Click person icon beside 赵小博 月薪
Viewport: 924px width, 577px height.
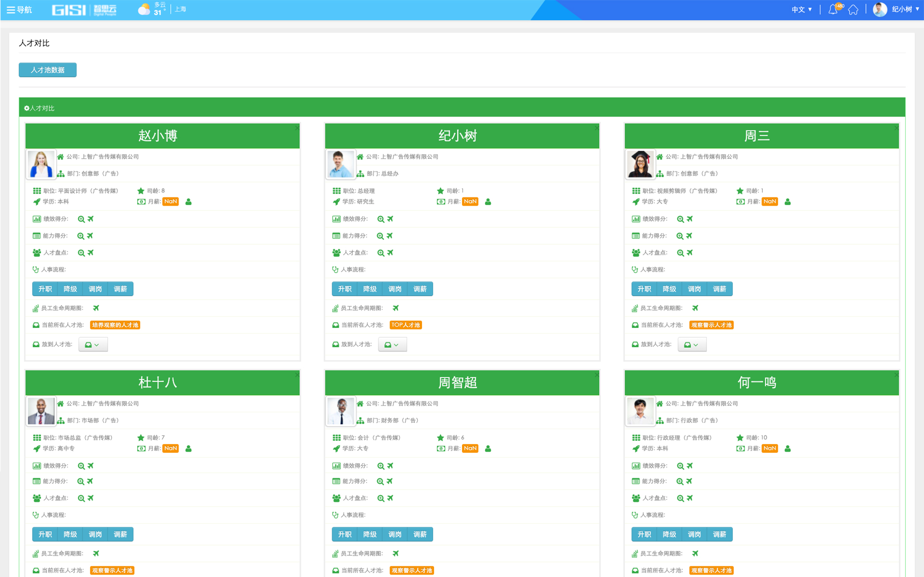[x=189, y=202]
